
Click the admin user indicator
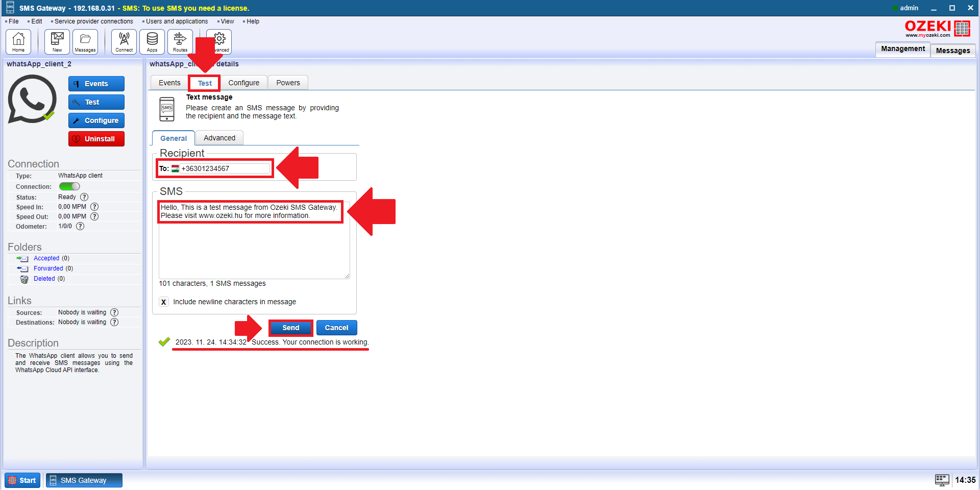(x=905, y=8)
